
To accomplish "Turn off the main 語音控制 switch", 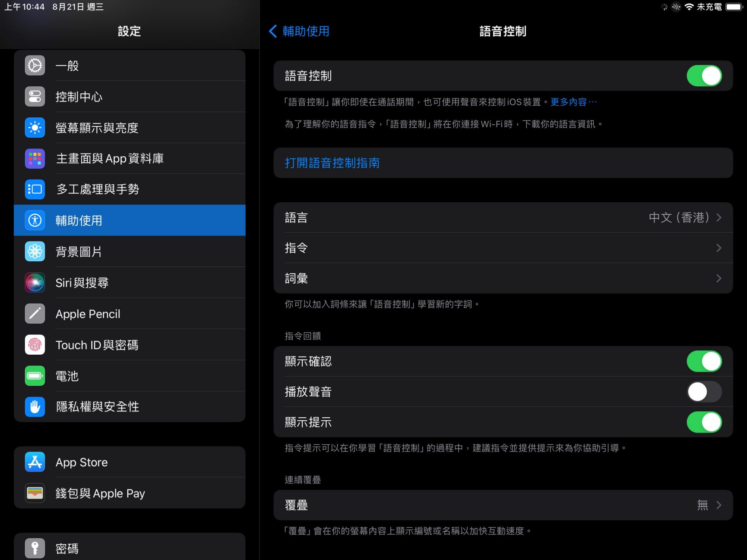I will [x=704, y=76].
